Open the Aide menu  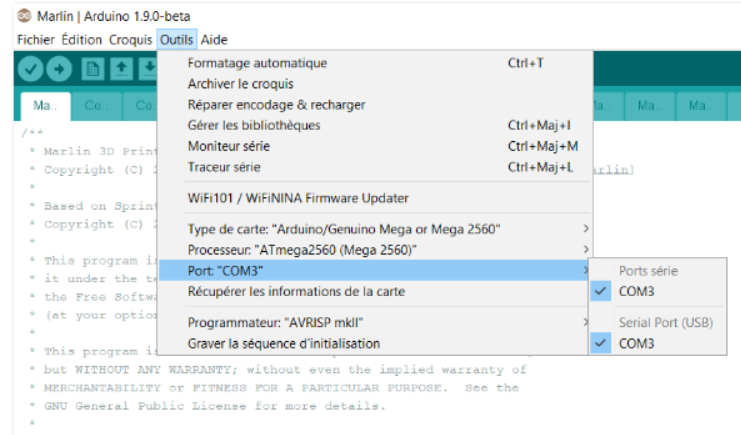[x=214, y=40]
